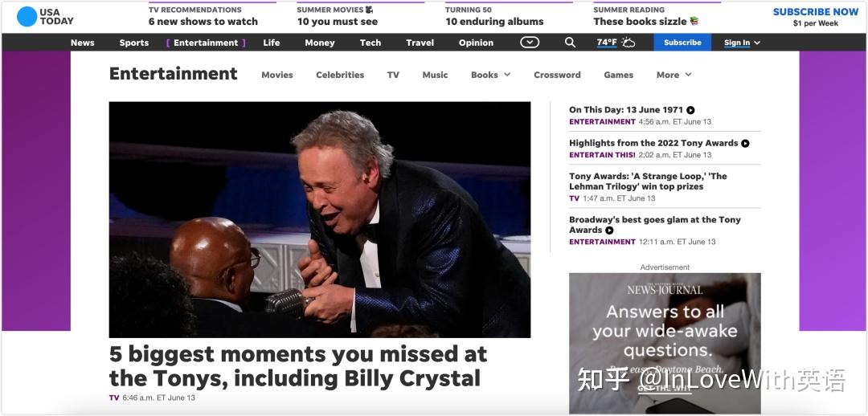Viewport: 868px width, 416px height.
Task: Expand the navigation bar's oval more-sections button
Action: pos(530,43)
